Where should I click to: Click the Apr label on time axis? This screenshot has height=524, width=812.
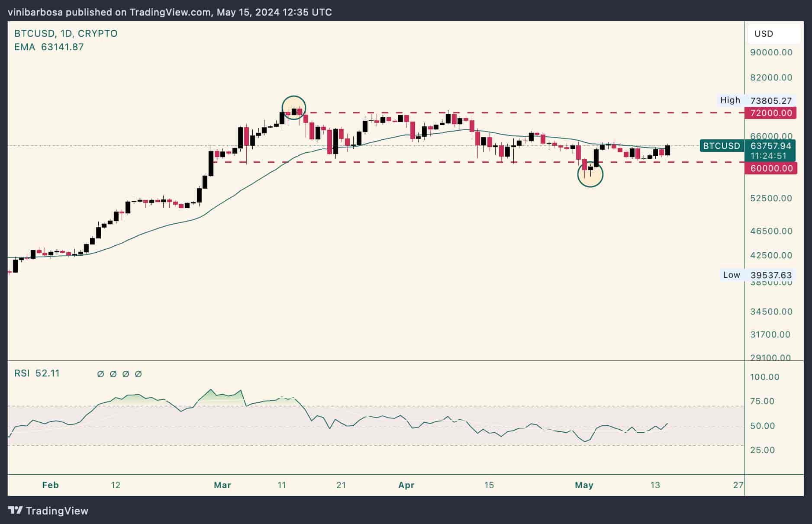pos(406,485)
